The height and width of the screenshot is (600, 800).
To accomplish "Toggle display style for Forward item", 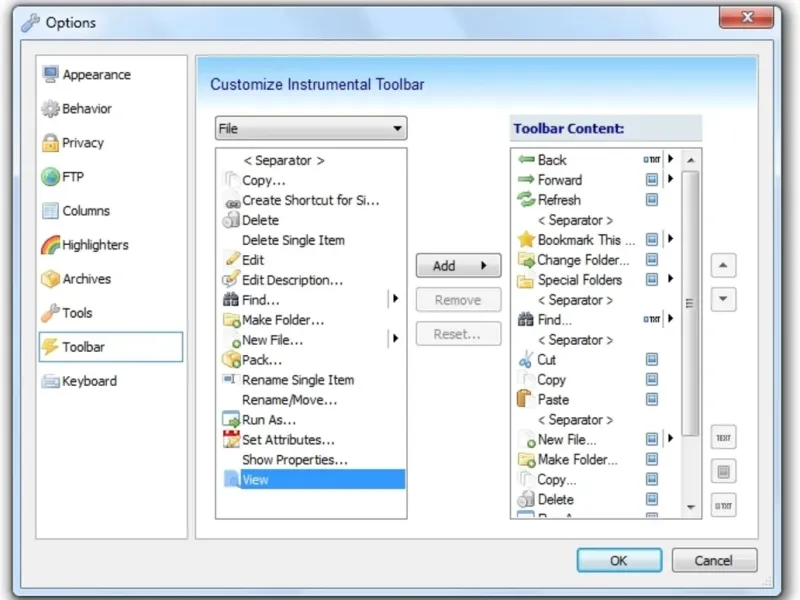I will pos(652,180).
